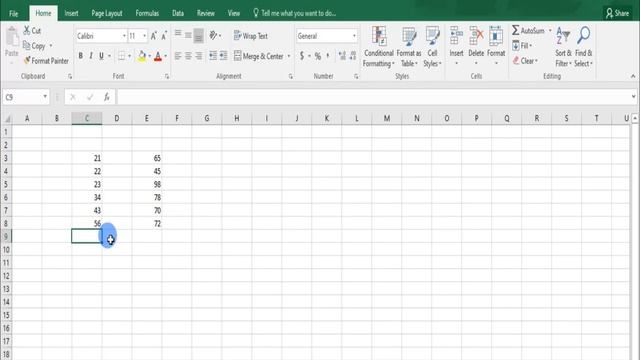Click the AutoSum sigma icon
The height and width of the screenshot is (360, 640).
click(516, 30)
